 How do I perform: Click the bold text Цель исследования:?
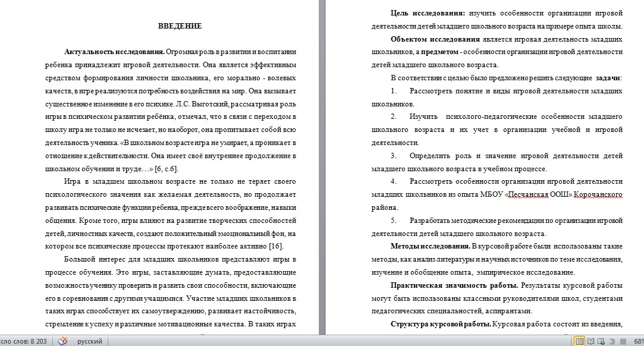428,13
